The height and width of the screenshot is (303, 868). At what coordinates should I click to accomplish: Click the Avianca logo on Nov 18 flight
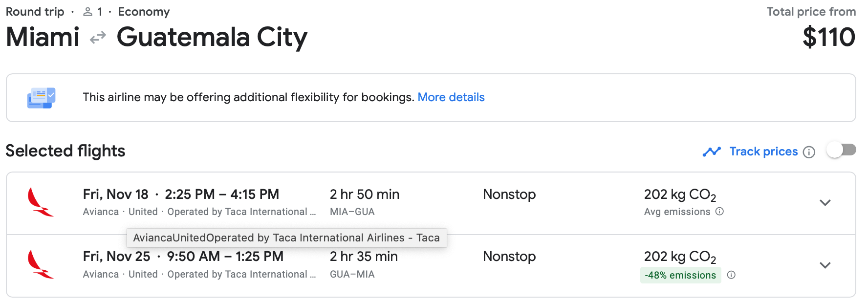(41, 202)
